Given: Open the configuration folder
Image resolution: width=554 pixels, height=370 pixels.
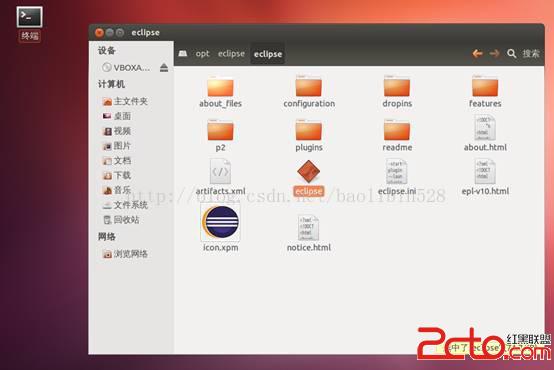Looking at the screenshot, I should point(308,86).
